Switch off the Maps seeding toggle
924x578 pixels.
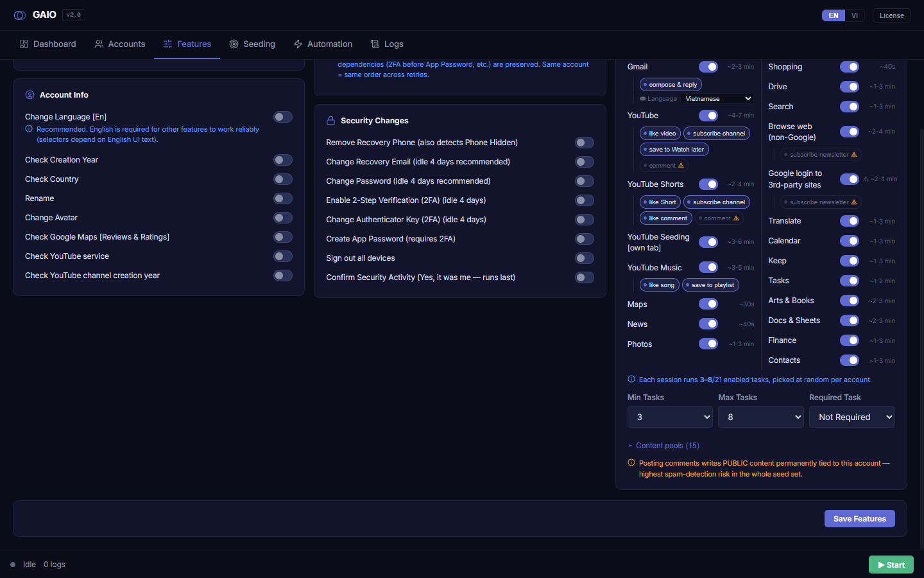point(708,304)
